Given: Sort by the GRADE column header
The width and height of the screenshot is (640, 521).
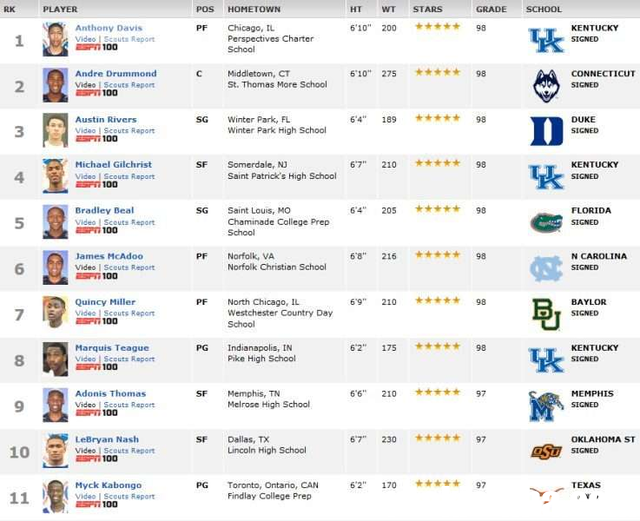Looking at the screenshot, I should tap(491, 9).
